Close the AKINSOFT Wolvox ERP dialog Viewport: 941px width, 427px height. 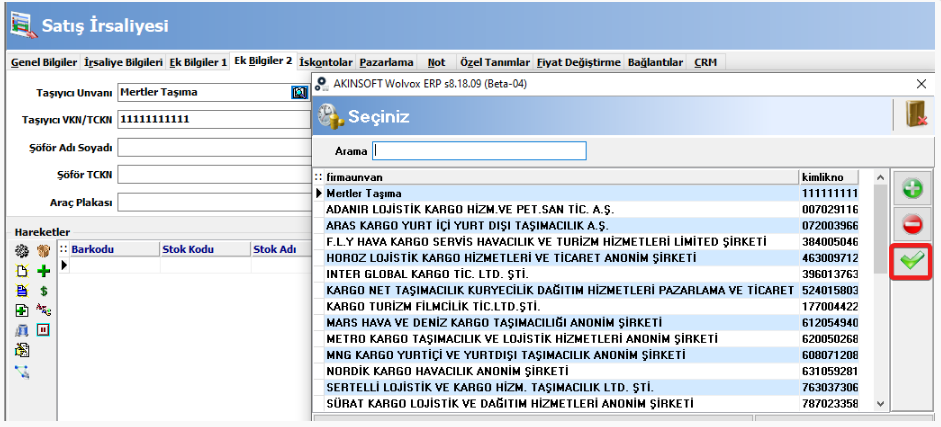(x=921, y=84)
